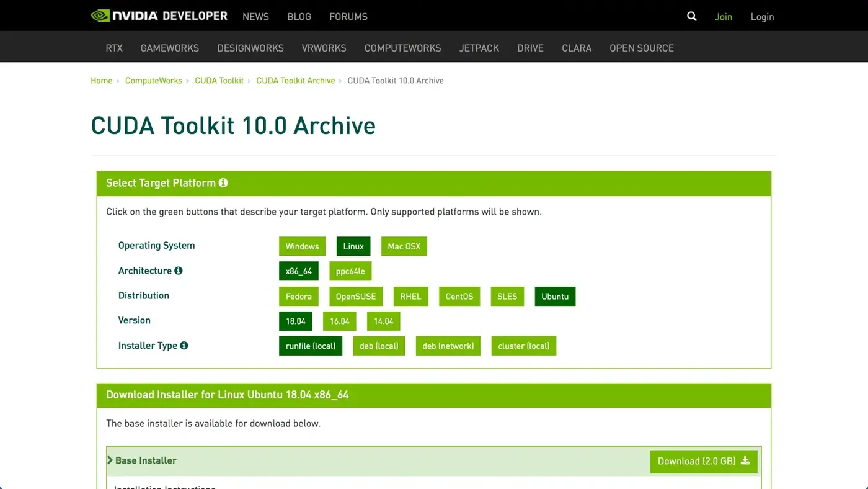Select Fedora distribution

click(x=299, y=296)
